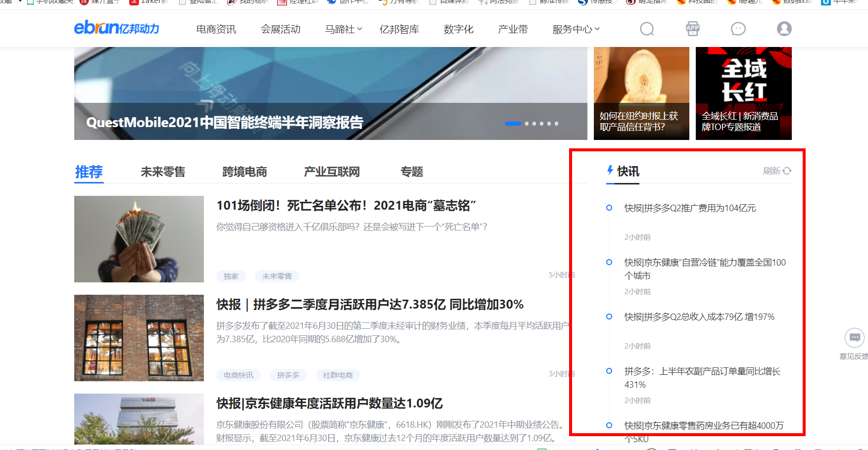Viewport: 868px width, 450px height.
Task: Open article 京东健康年度活跃用户数量达1.09亿
Action: [330, 403]
